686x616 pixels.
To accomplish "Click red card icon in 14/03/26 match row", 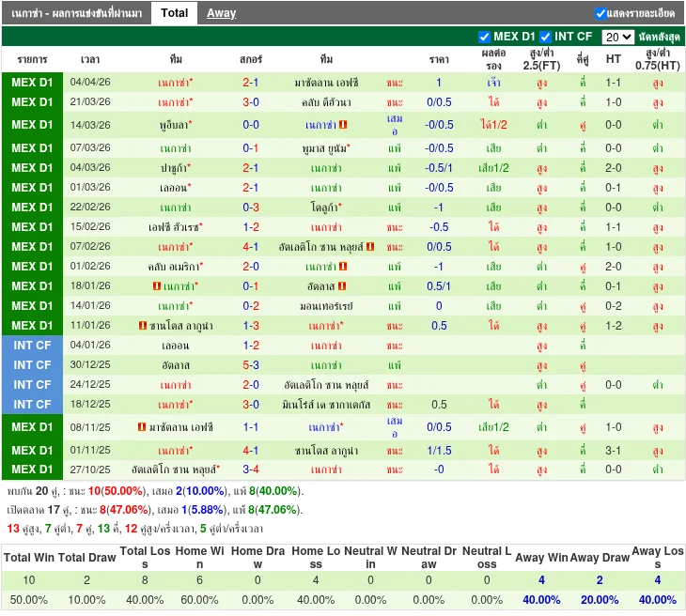I will (344, 125).
